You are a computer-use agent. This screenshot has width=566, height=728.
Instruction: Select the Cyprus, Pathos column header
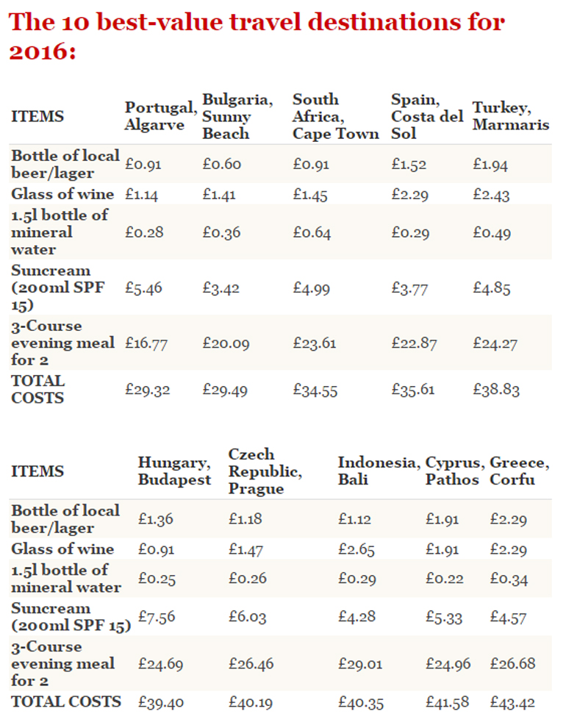click(454, 471)
